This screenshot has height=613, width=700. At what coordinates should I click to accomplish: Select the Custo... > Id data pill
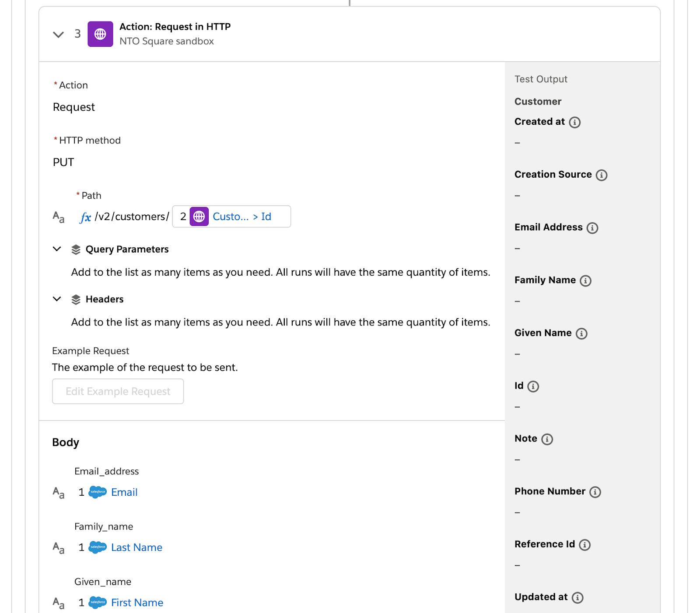[x=231, y=217]
